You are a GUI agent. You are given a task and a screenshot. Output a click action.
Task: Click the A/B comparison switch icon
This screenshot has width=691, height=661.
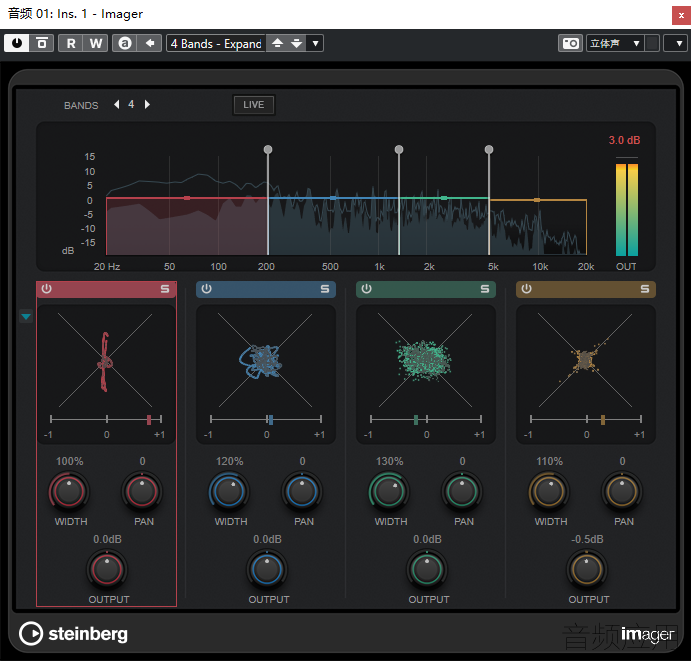[125, 43]
